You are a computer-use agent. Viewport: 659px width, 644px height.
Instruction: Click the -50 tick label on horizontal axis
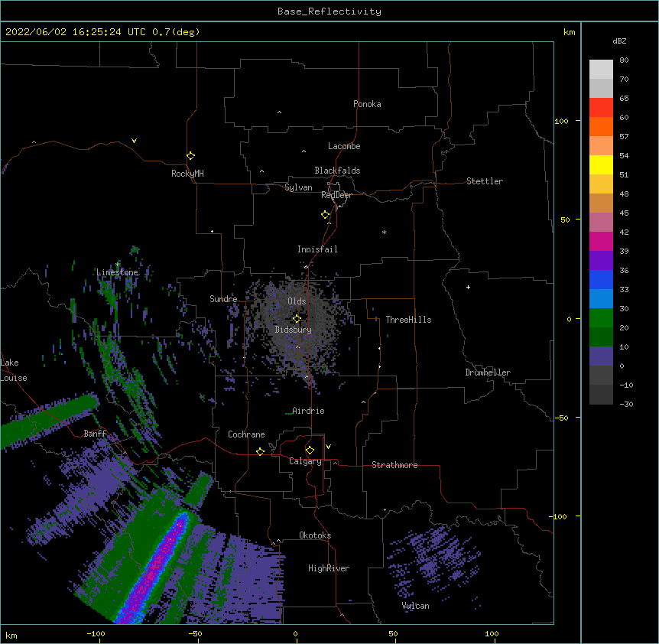(x=195, y=634)
